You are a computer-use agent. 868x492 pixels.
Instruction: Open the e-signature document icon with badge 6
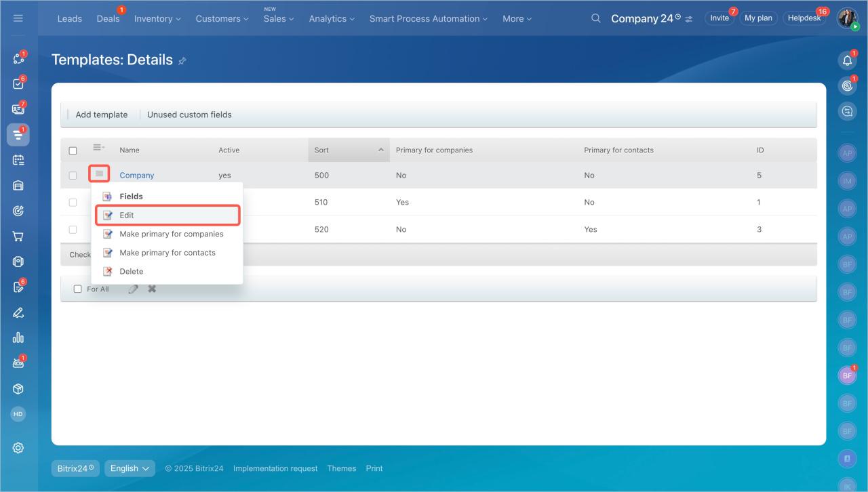tap(18, 287)
